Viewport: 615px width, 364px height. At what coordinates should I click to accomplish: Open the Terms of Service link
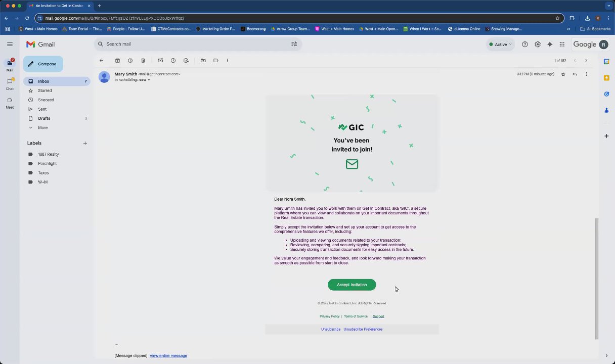coord(356,316)
